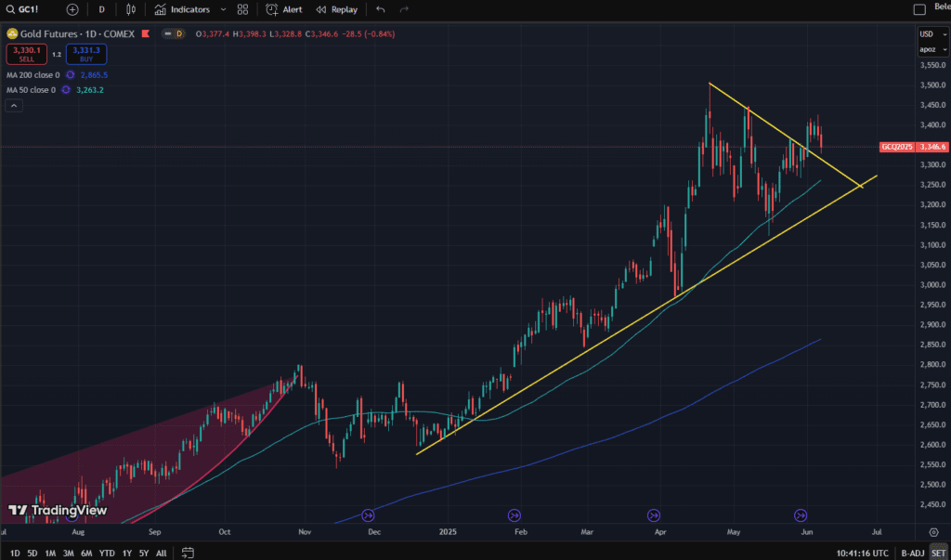Click the add symbol plus icon
This screenshot has width=951, height=560.
pos(72,9)
